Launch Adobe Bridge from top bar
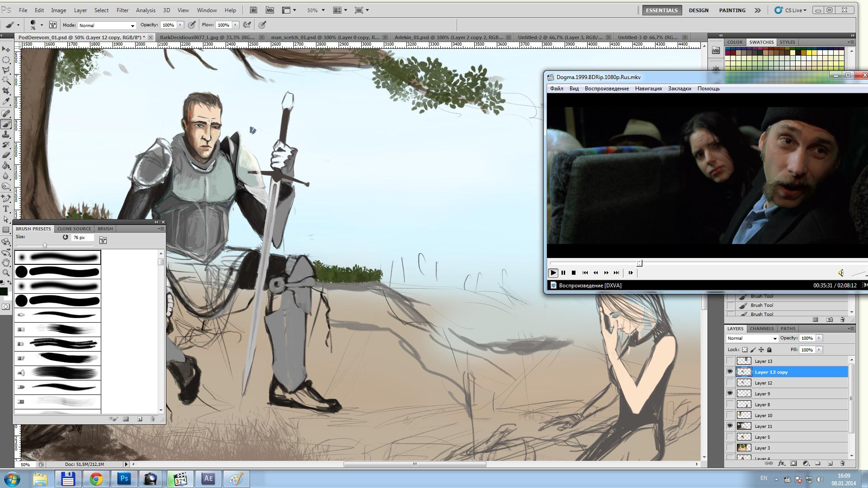Viewport: 868px width, 488px height. (x=254, y=10)
